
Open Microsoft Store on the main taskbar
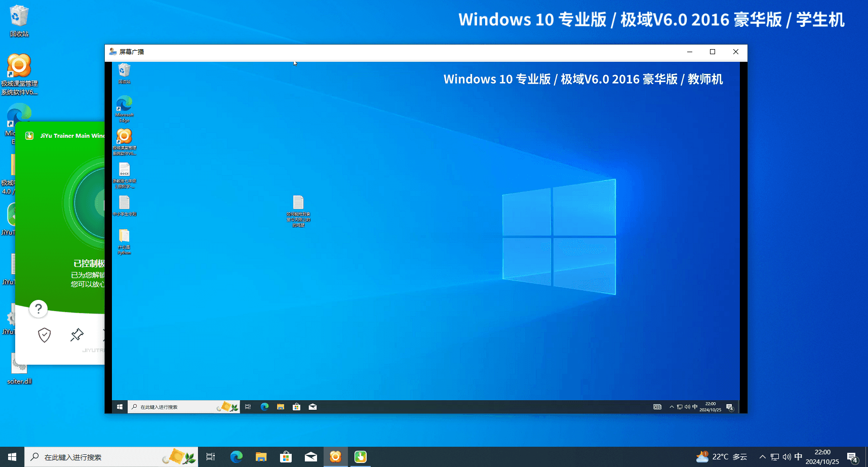pos(286,457)
